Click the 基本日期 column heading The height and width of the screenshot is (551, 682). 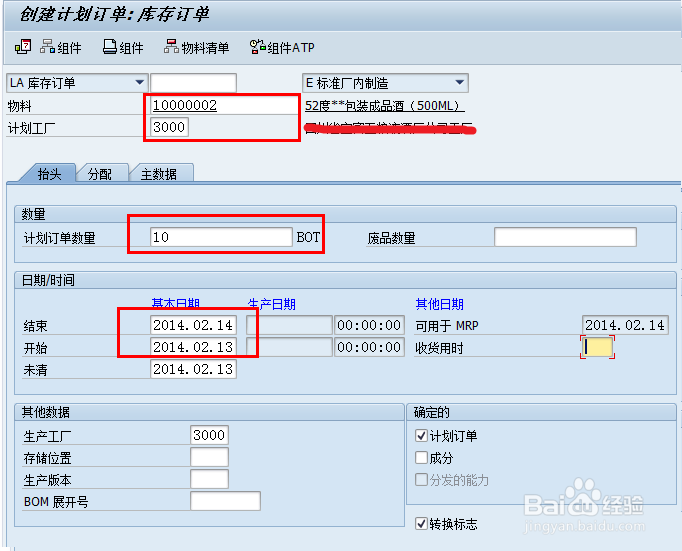(x=176, y=304)
